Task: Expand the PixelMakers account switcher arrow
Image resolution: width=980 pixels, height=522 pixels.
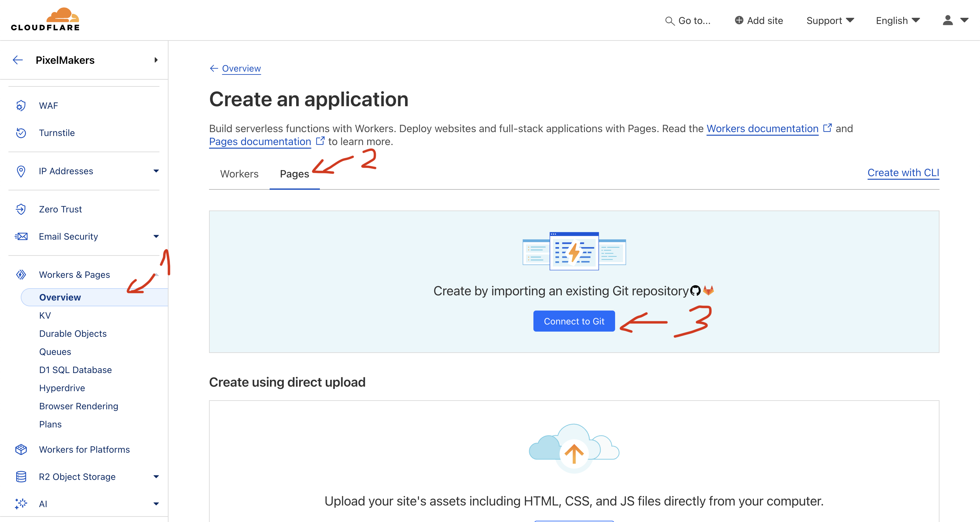Action: tap(156, 60)
